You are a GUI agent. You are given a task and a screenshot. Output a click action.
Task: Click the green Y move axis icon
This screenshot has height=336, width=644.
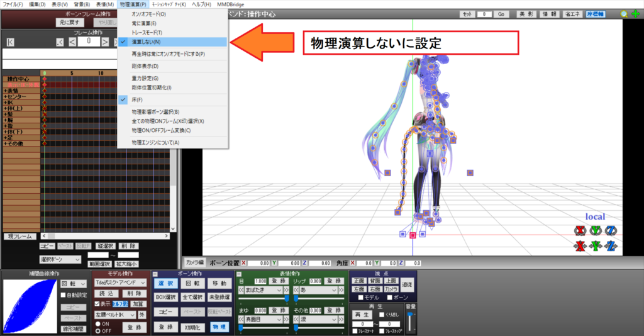[596, 246]
